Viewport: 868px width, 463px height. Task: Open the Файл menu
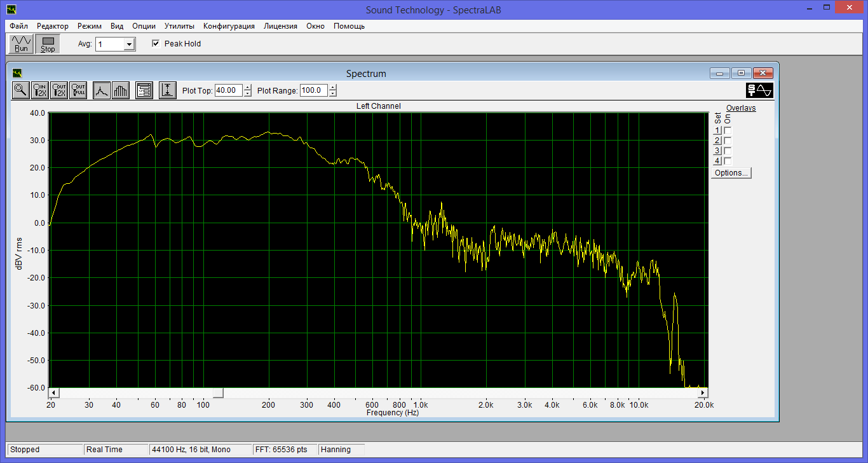pos(18,26)
